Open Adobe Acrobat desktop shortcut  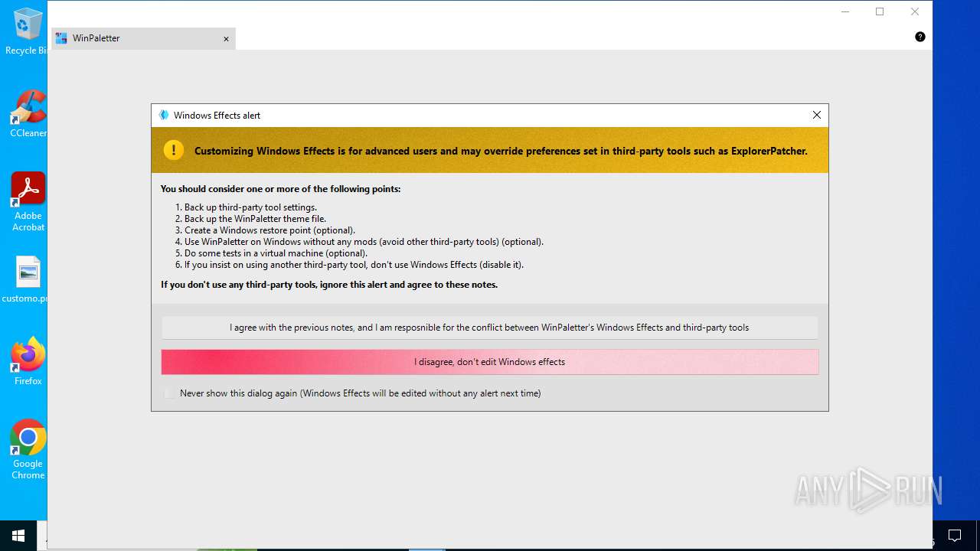click(28, 202)
